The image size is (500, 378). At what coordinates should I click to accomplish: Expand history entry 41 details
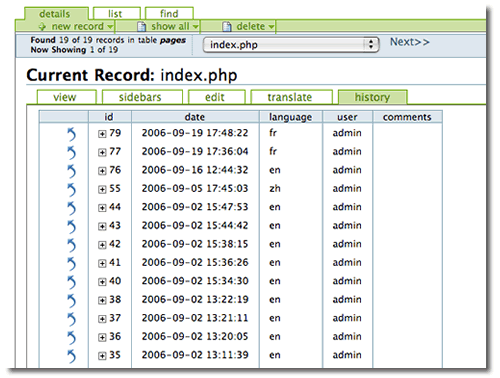[102, 263]
